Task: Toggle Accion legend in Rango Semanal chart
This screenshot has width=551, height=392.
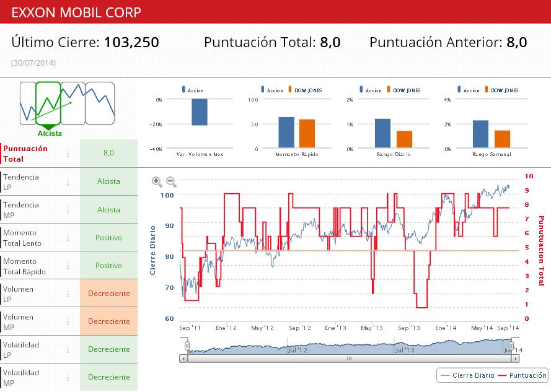Action: coord(469,90)
